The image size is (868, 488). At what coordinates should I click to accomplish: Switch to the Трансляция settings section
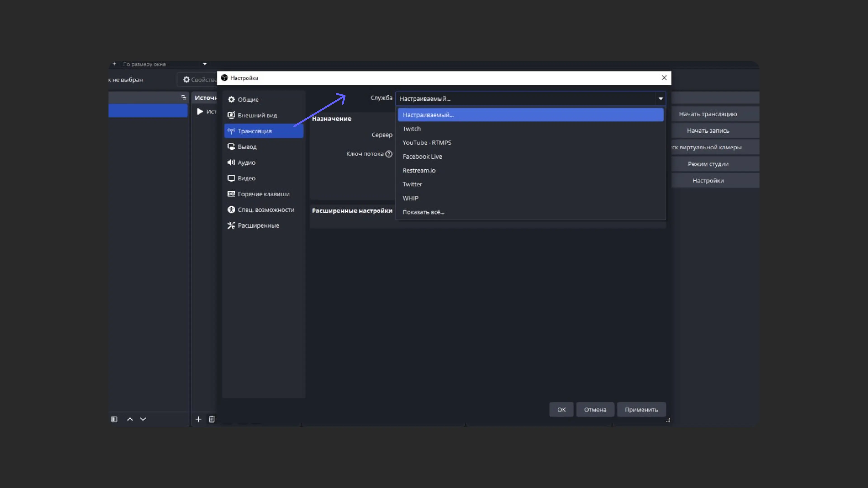255,131
